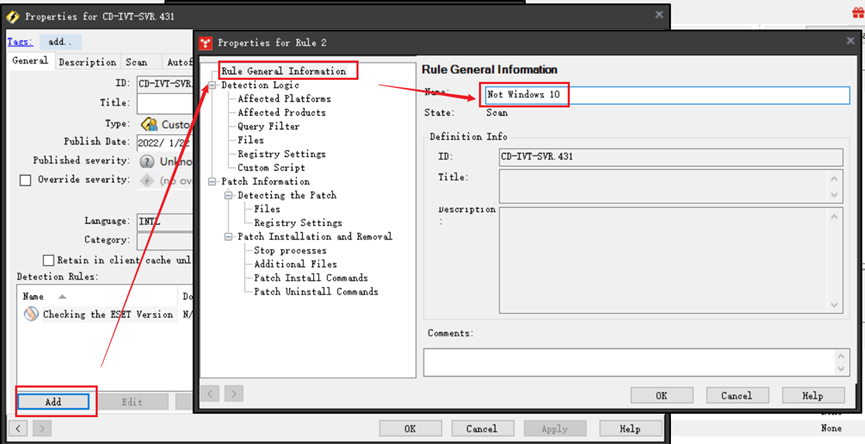
Task: Close the Properties for CD-IVT-SVR.431 window
Action: [658, 16]
